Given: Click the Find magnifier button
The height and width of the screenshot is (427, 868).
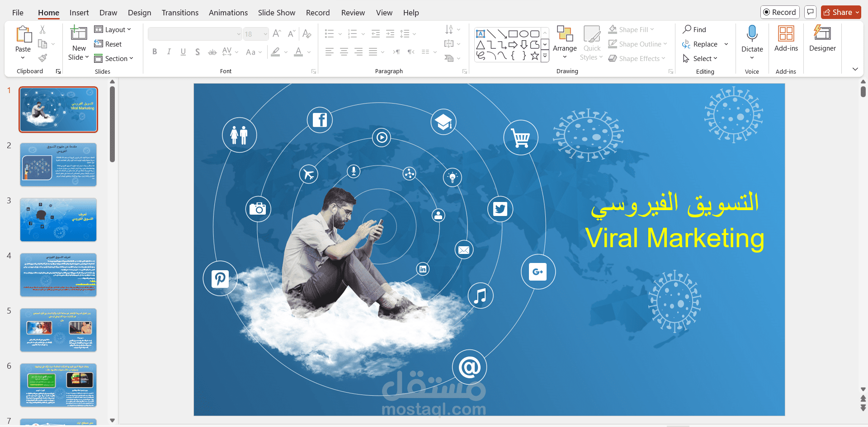Looking at the screenshot, I should point(694,29).
